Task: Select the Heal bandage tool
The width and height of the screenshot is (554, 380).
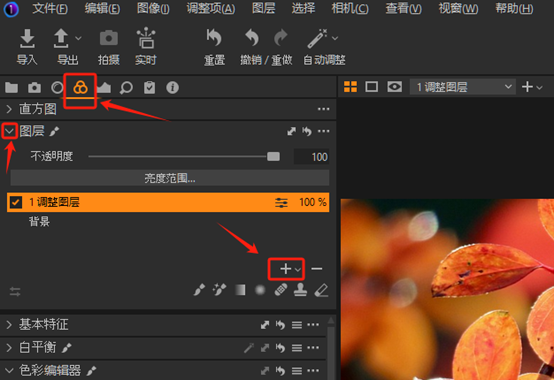Action: tap(281, 290)
